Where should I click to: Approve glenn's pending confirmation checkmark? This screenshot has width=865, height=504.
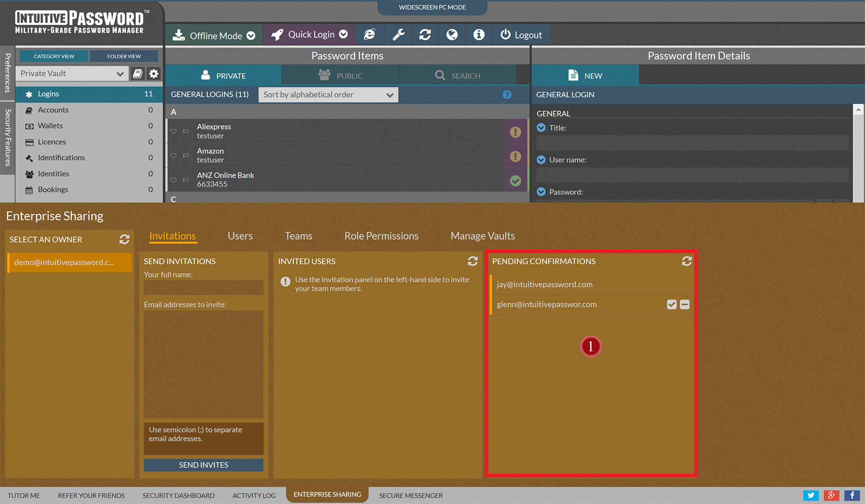click(x=672, y=304)
